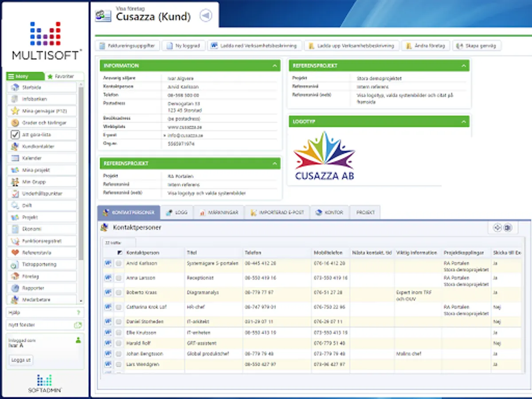Click the green user icon beside Inloggad som
Screen dimensions: 532x399
coord(78,340)
